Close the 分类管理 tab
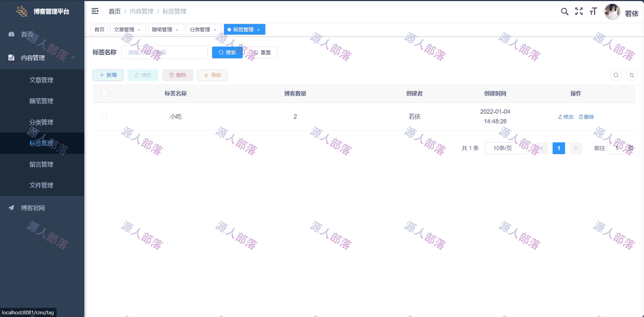644x317 pixels. pos(215,30)
